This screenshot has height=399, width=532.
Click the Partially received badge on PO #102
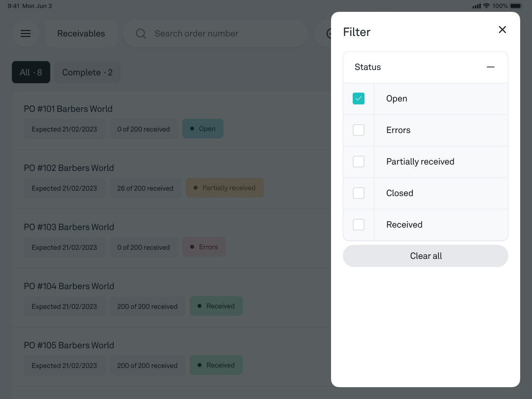[x=225, y=188]
